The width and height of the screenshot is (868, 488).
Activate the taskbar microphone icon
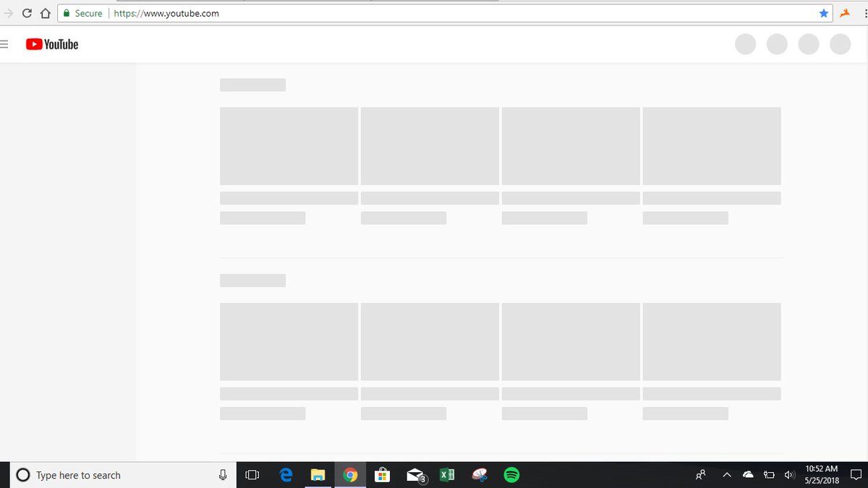click(223, 475)
